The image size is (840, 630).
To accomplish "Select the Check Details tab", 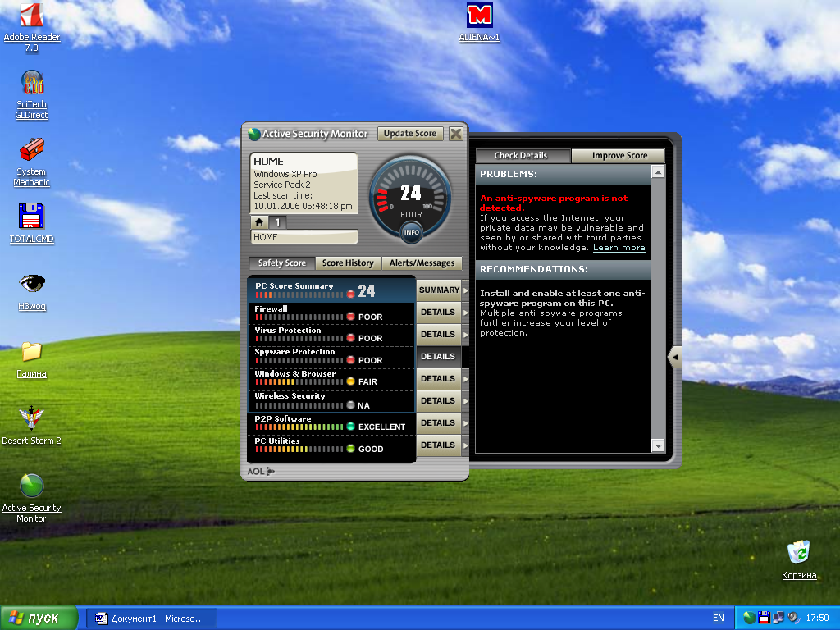I will (x=523, y=155).
